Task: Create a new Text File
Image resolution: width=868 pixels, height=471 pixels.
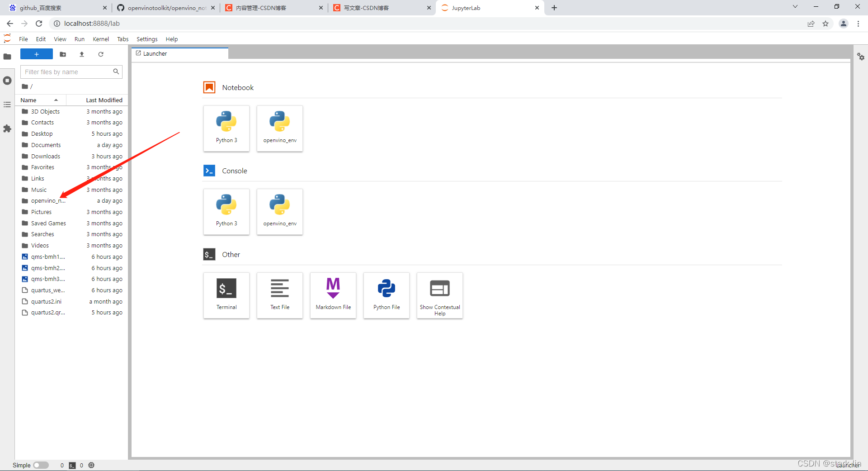Action: [x=280, y=295]
